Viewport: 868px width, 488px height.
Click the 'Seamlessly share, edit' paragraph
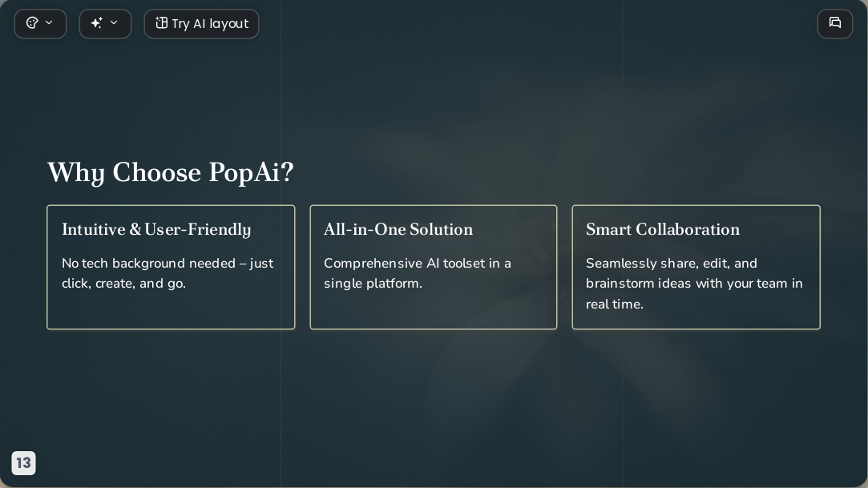(x=694, y=284)
